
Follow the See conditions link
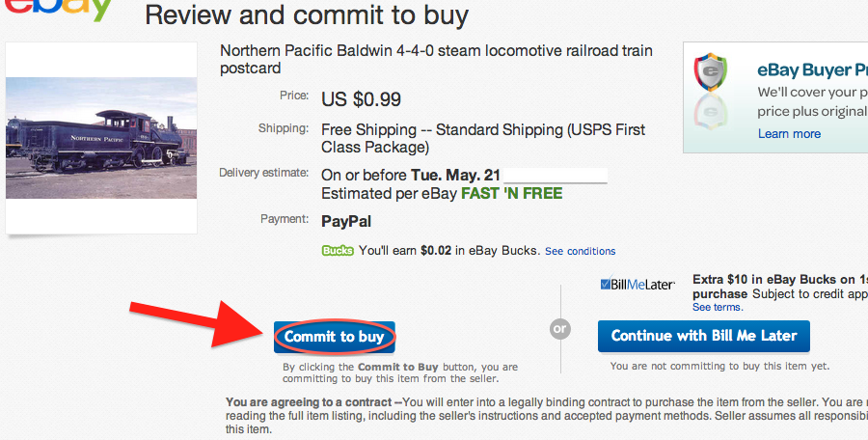pyautogui.click(x=580, y=252)
